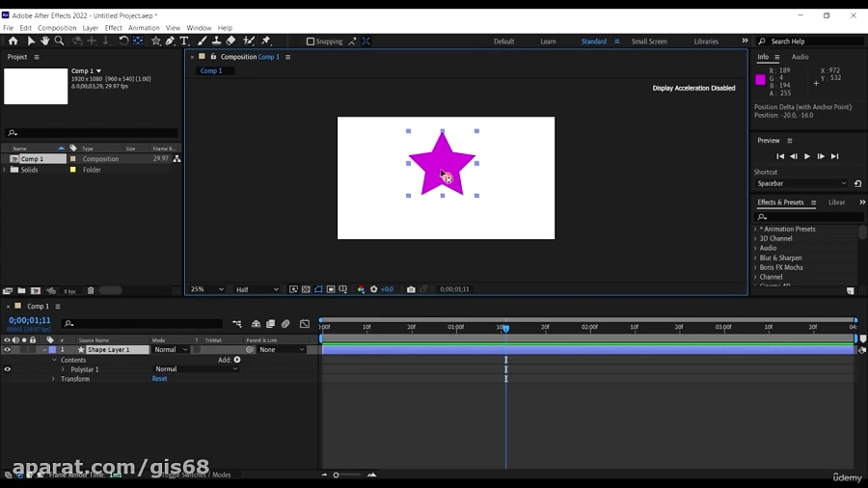Open the Composition menu
The height and width of the screenshot is (488, 868).
click(x=57, y=28)
